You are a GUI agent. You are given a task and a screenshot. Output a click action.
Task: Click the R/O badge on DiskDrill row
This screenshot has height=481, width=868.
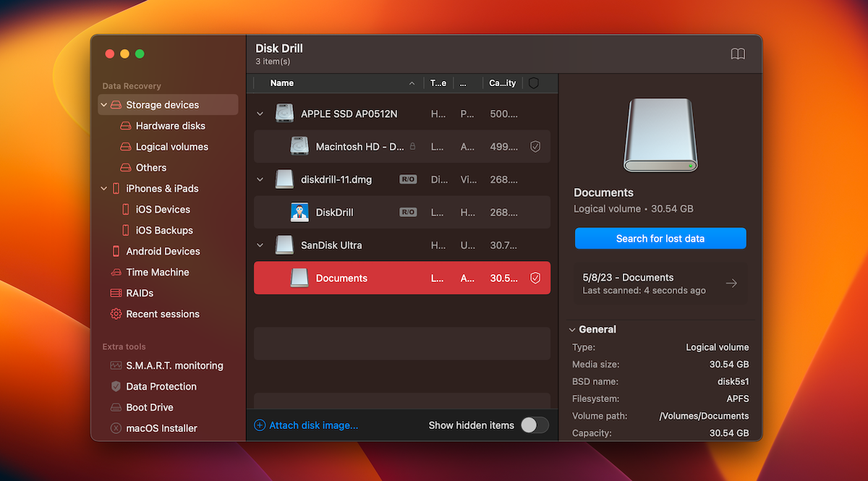[x=408, y=213]
